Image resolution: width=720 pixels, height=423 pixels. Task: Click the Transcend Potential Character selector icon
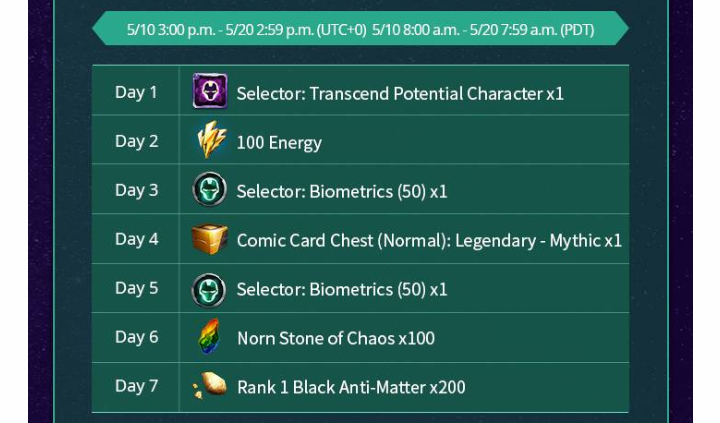point(210,91)
